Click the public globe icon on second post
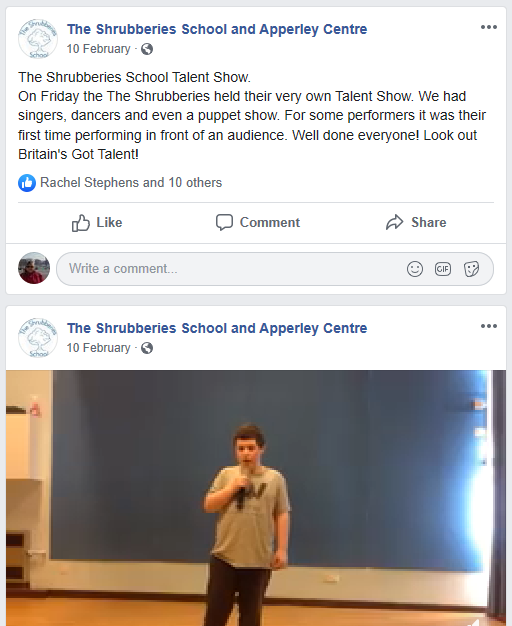Image resolution: width=512 pixels, height=626 pixels. click(147, 348)
